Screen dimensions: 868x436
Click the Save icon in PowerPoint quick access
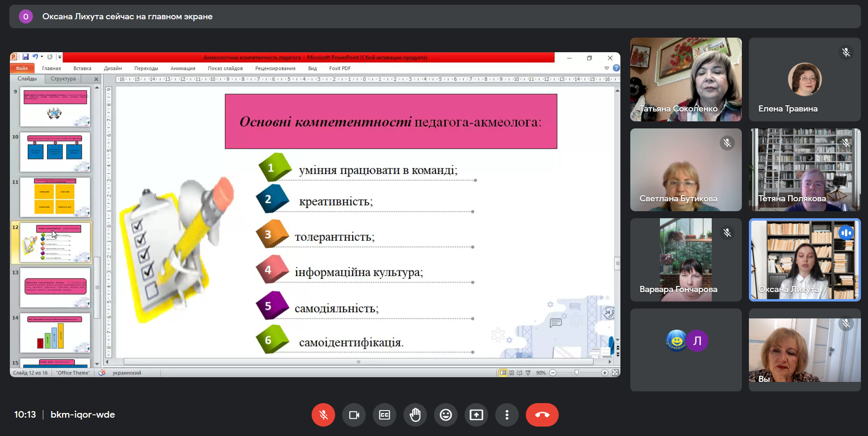(x=25, y=57)
